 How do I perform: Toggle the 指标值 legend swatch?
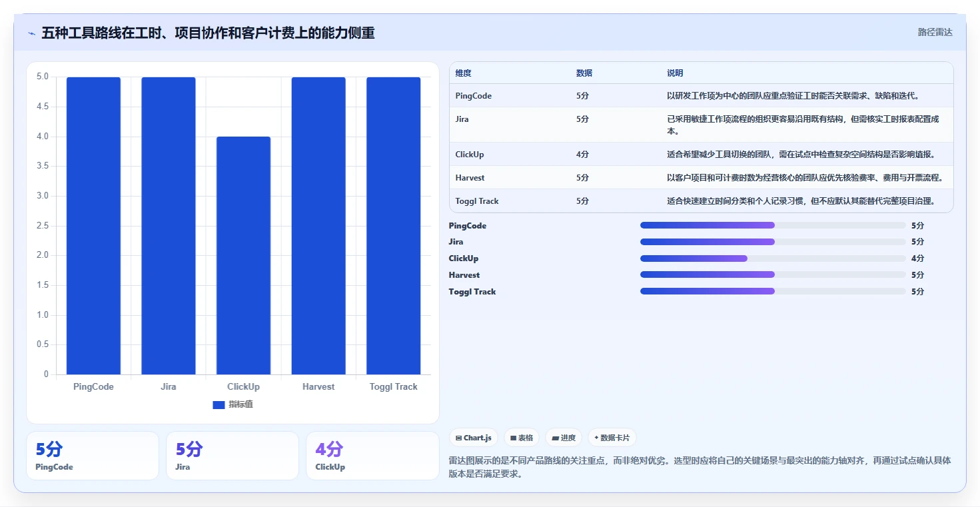219,405
